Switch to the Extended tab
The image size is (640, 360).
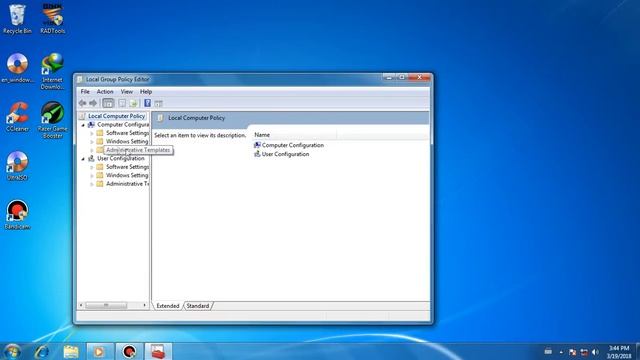coord(168,306)
